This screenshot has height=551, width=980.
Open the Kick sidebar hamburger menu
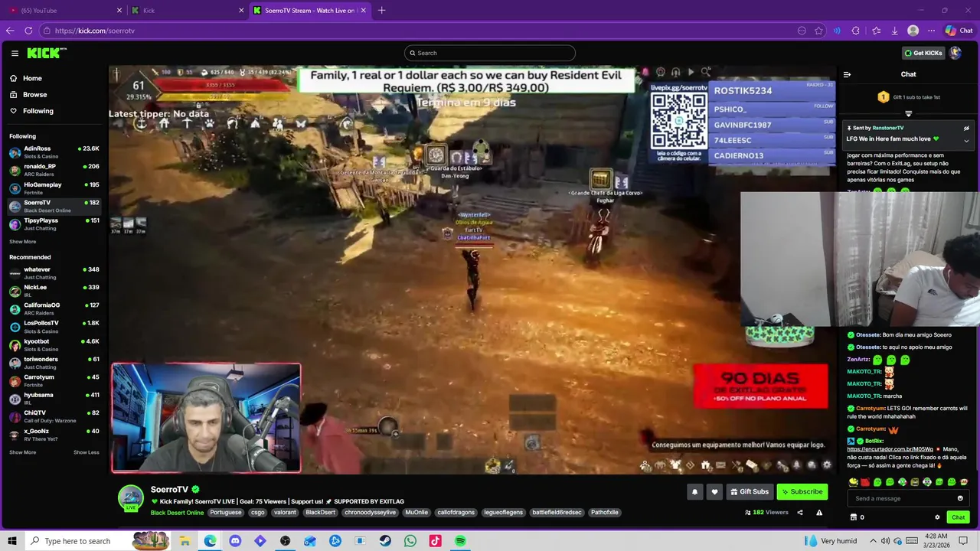click(x=15, y=53)
